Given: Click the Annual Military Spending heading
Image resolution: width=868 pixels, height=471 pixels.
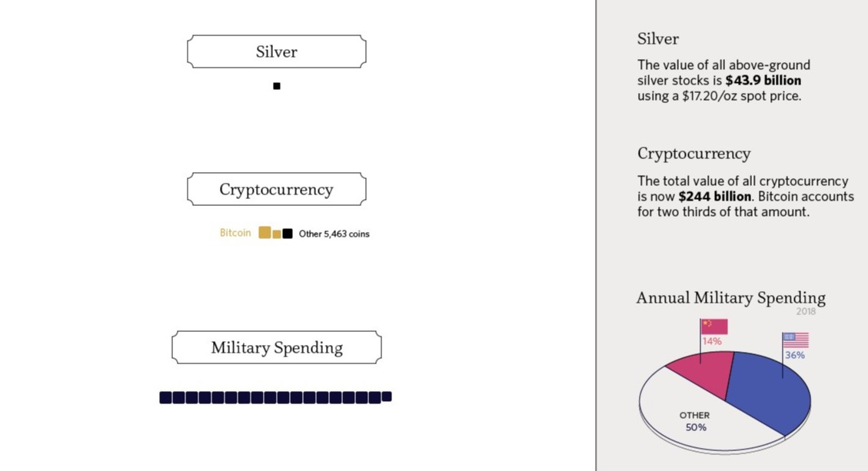Looking at the screenshot, I should click(730, 298).
